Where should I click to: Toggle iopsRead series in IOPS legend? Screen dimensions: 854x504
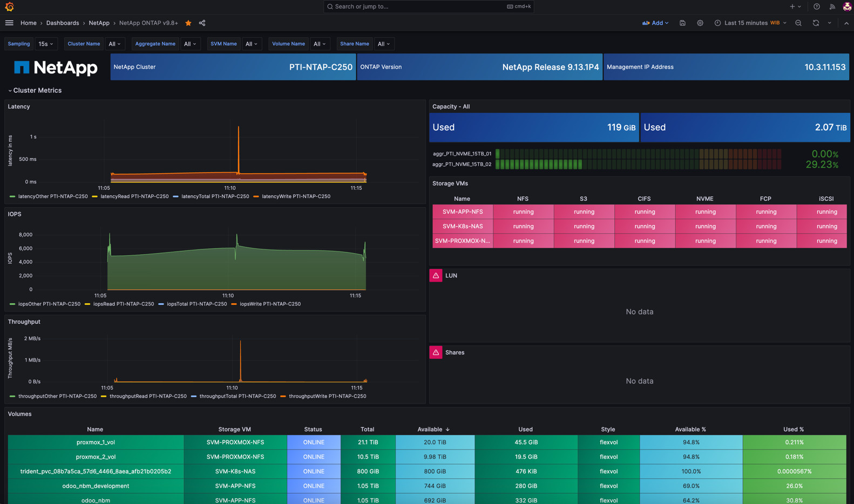click(x=123, y=304)
